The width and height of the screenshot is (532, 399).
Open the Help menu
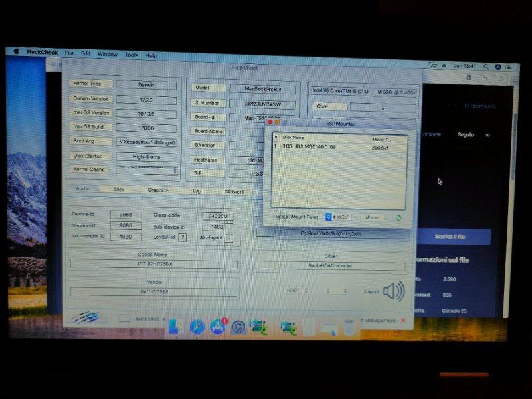(151, 55)
